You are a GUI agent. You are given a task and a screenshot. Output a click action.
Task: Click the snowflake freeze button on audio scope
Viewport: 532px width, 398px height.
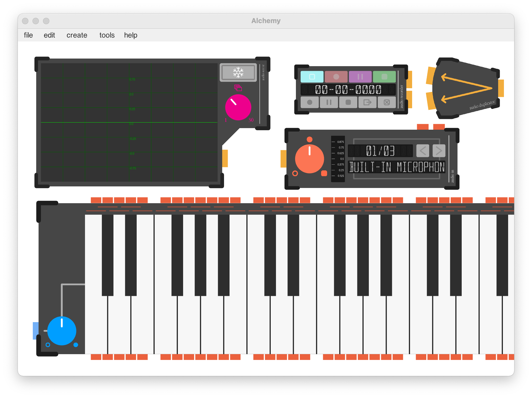(x=238, y=72)
